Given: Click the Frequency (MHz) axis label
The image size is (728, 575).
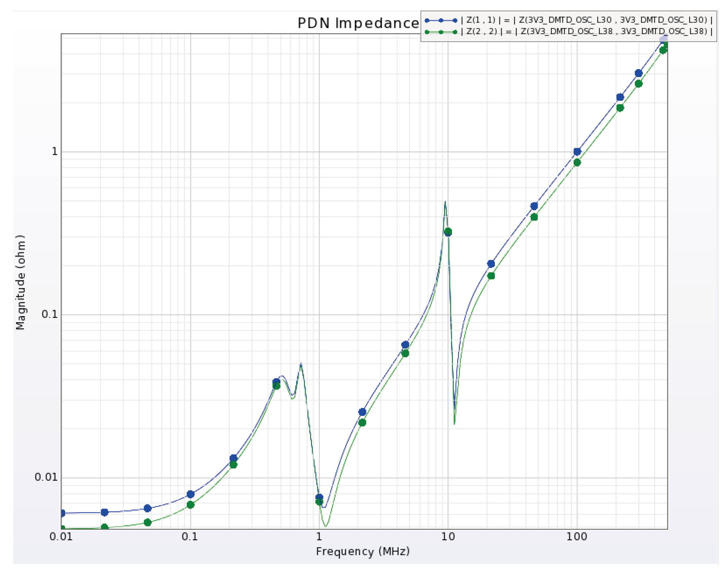Looking at the screenshot, I should coord(363,552).
